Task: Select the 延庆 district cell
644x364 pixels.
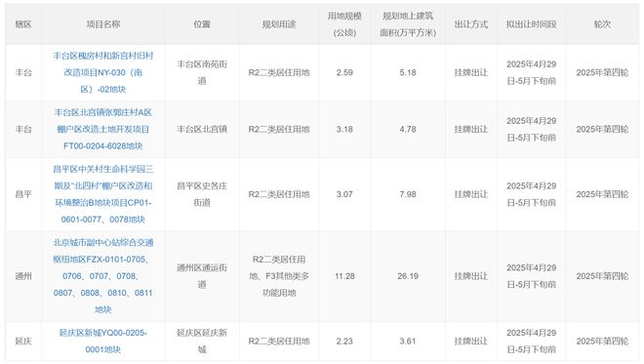Action: coord(23,341)
